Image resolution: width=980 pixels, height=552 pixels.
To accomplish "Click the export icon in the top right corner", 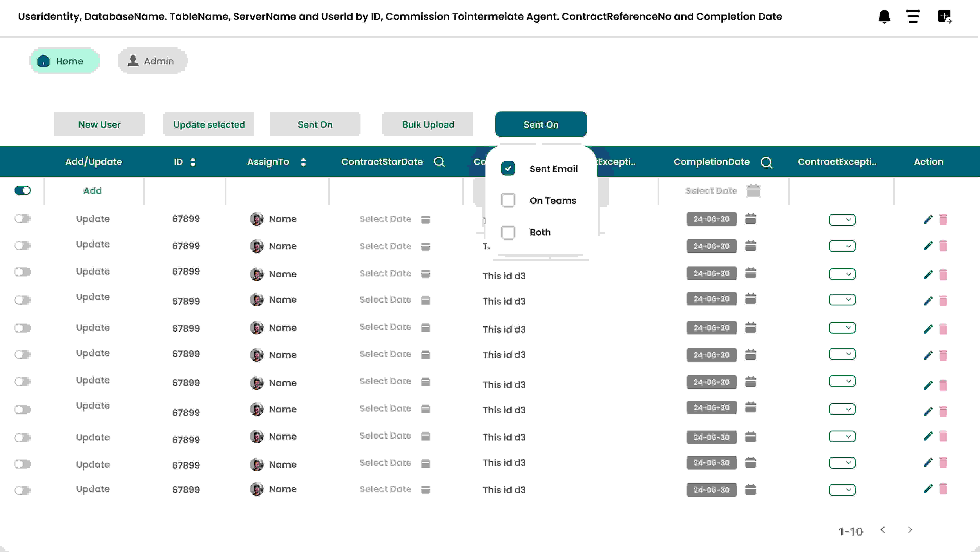I will coord(945,16).
